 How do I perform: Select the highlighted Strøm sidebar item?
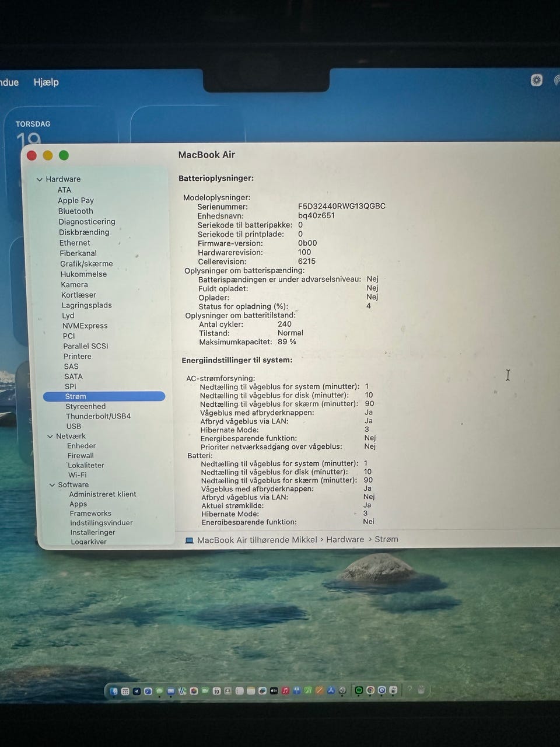coord(104,396)
